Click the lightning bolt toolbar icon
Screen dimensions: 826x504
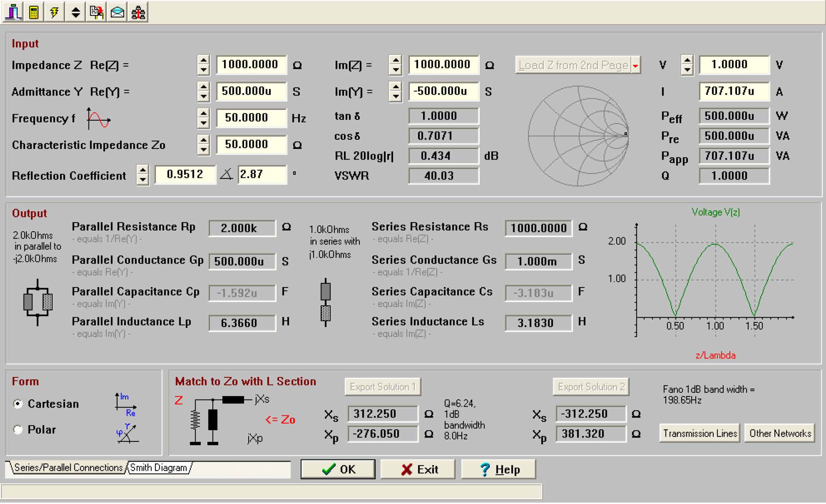pyautogui.click(x=55, y=12)
